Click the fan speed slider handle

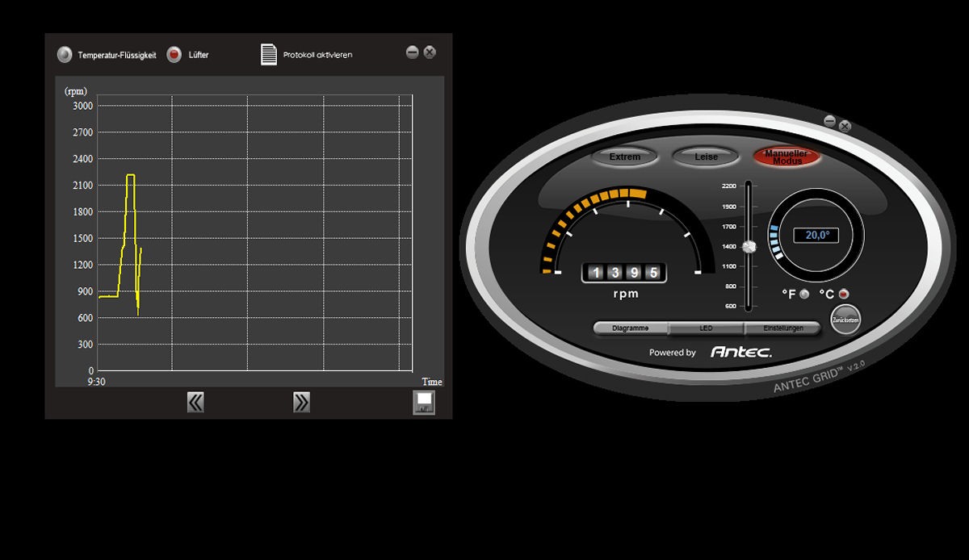coord(749,247)
